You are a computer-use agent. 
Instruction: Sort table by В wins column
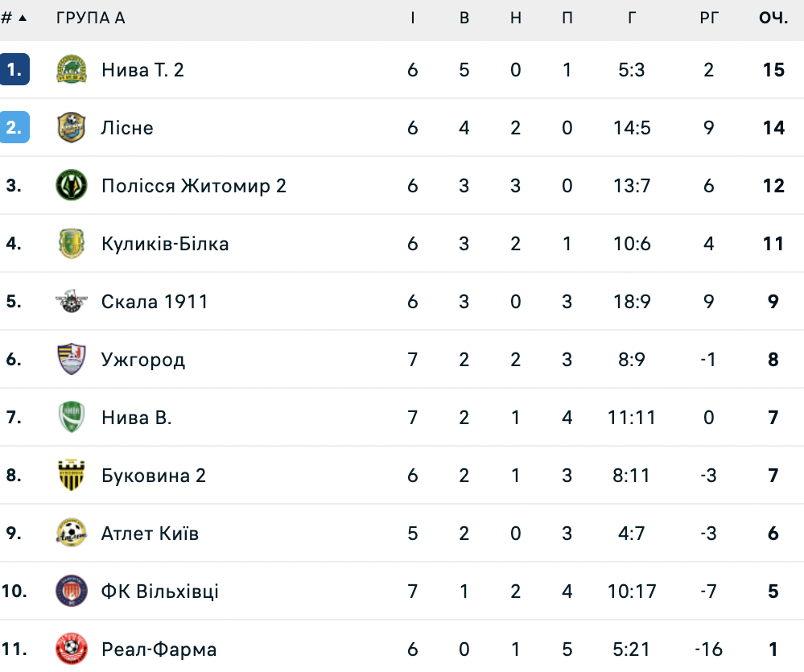(x=464, y=18)
